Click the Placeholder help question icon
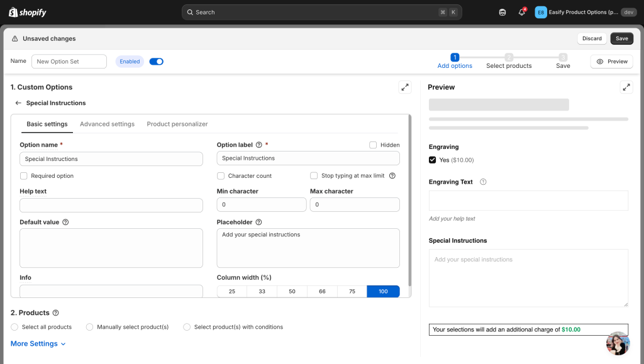The height and width of the screenshot is (364, 644). (x=258, y=223)
